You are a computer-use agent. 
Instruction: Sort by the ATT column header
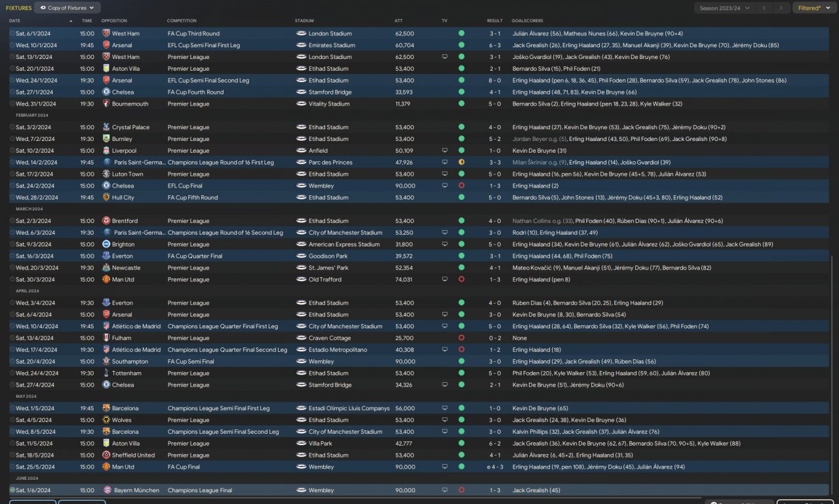pyautogui.click(x=399, y=21)
